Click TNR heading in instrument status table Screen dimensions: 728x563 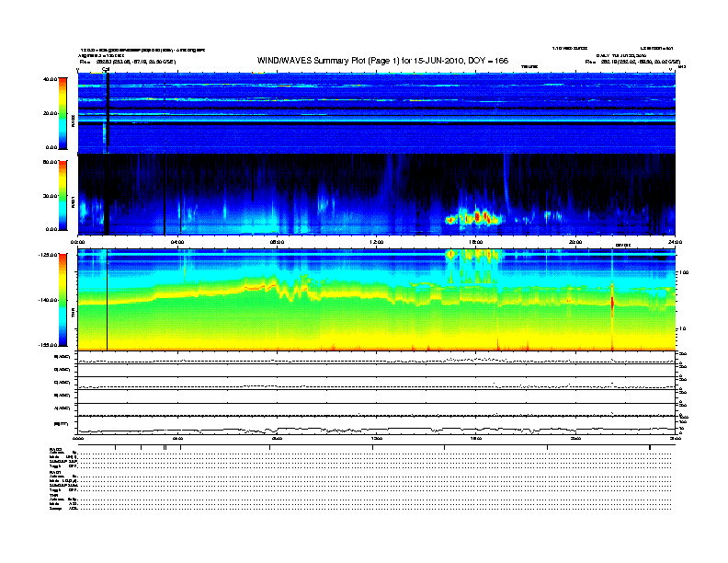point(53,495)
